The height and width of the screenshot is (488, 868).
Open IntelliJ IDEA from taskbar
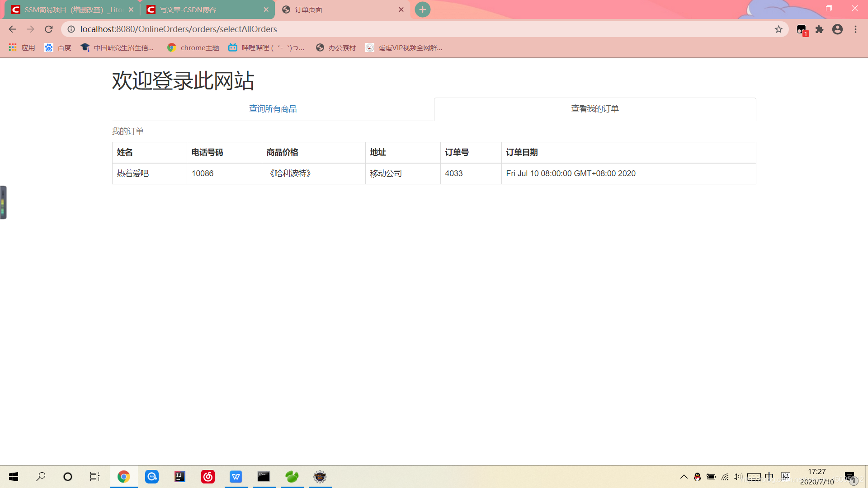click(x=180, y=477)
